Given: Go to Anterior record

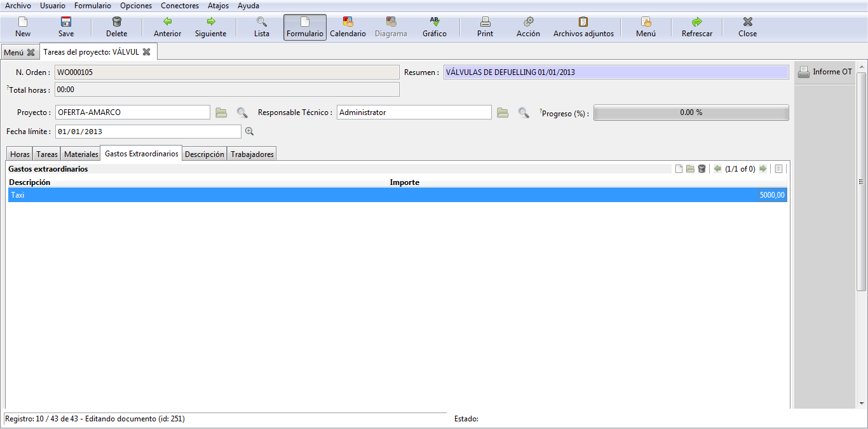Looking at the screenshot, I should click(168, 27).
